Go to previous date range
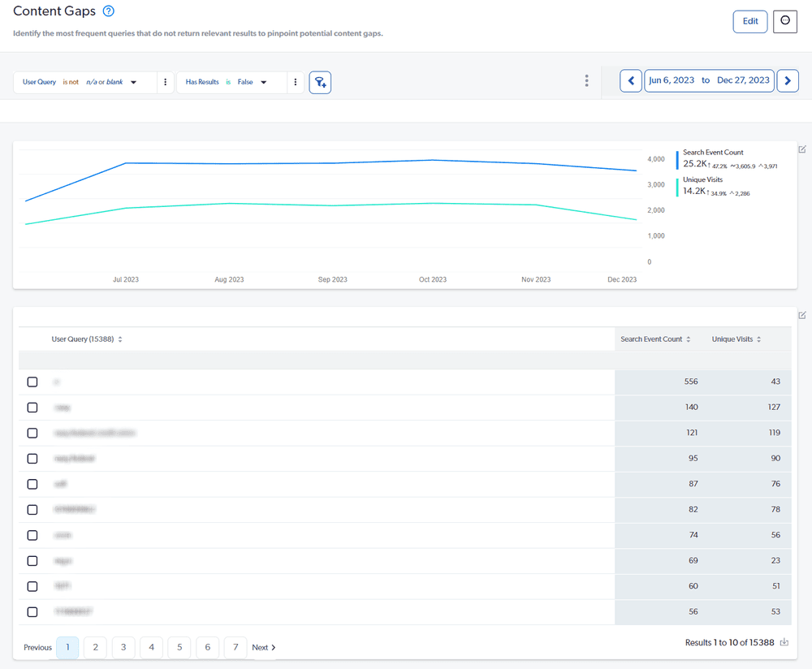812x669 pixels. pyautogui.click(x=631, y=80)
